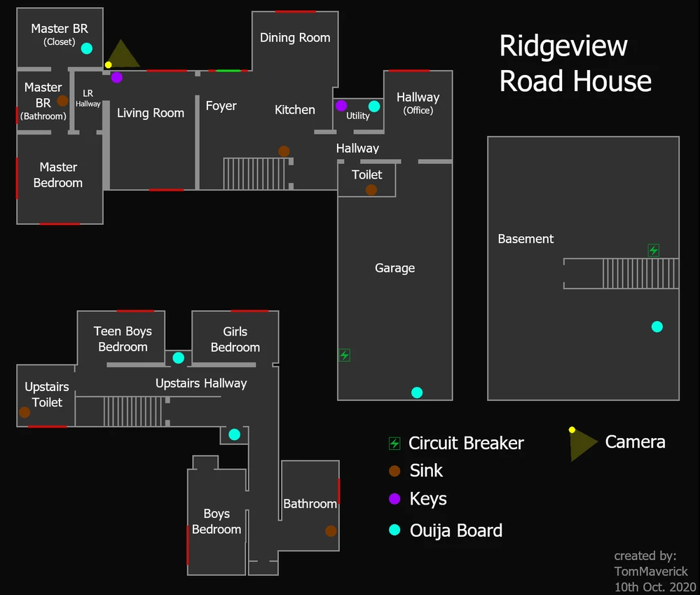Select the Kitchen sink dot above the stairs

284,151
